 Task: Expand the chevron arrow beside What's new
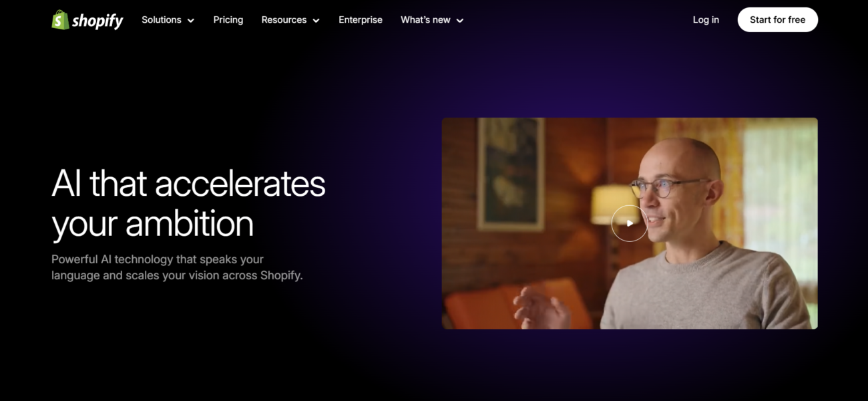coord(459,21)
